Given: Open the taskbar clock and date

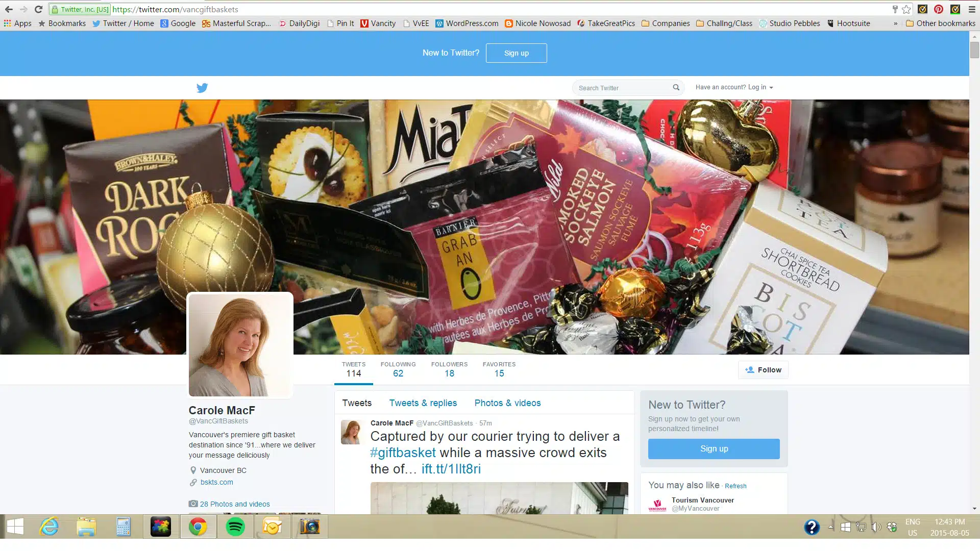Looking at the screenshot, I should [x=949, y=527].
